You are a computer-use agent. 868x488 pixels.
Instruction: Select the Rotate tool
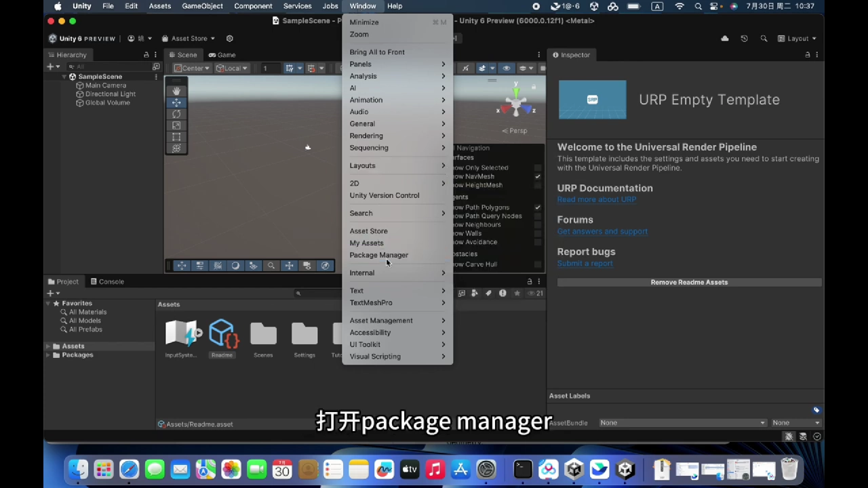click(176, 114)
